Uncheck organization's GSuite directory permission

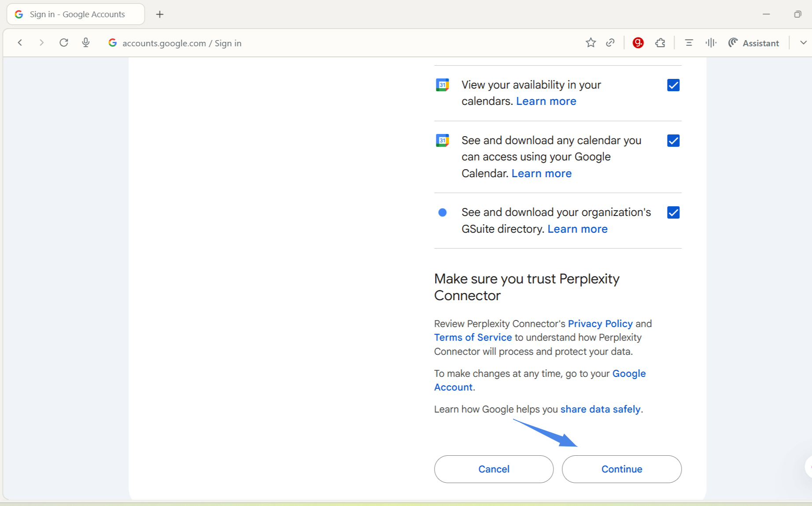click(673, 212)
